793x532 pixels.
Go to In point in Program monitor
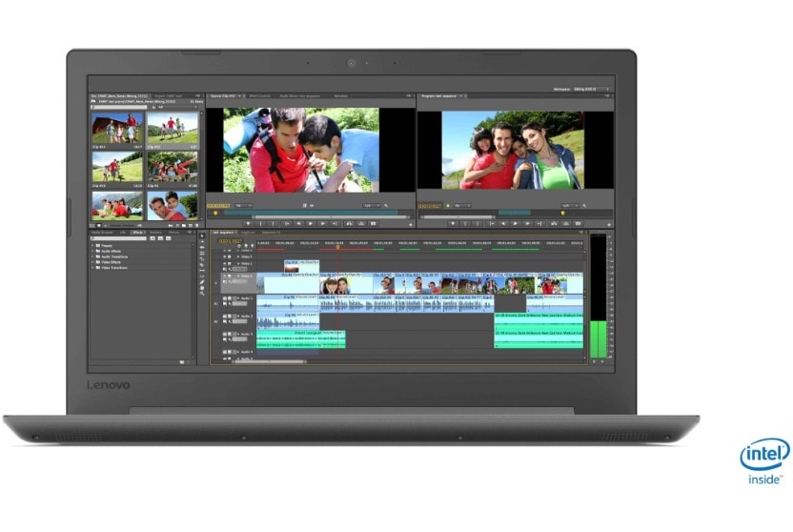tap(492, 223)
